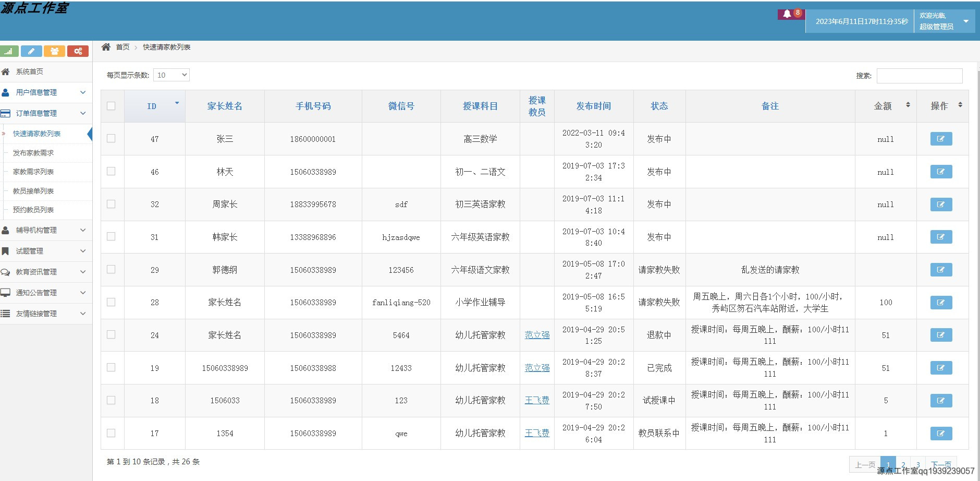Open the 每页显示条数 page size dropdown
Viewport: 980px width, 481px height.
click(x=171, y=75)
